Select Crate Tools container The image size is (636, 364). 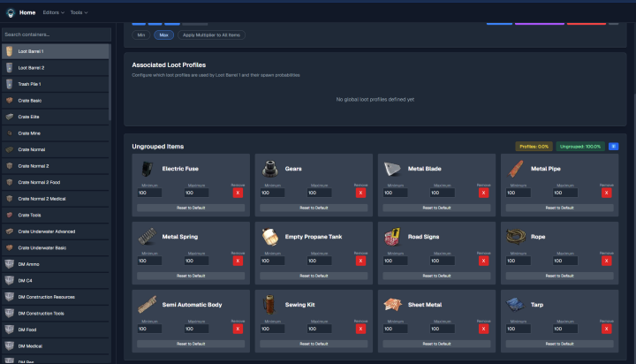click(x=55, y=215)
